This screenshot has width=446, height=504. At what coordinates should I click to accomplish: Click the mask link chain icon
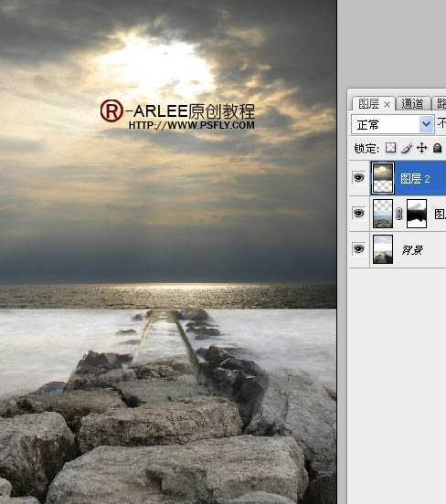coord(399,214)
